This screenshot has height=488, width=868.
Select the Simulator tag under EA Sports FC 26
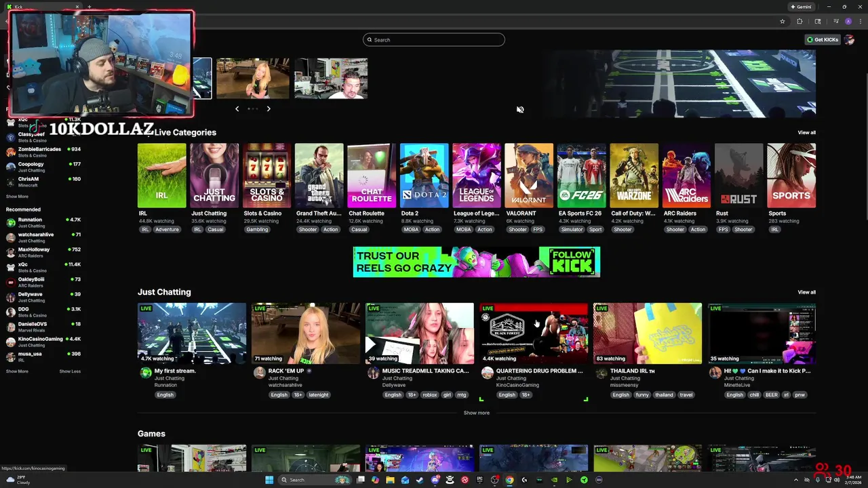[572, 230]
